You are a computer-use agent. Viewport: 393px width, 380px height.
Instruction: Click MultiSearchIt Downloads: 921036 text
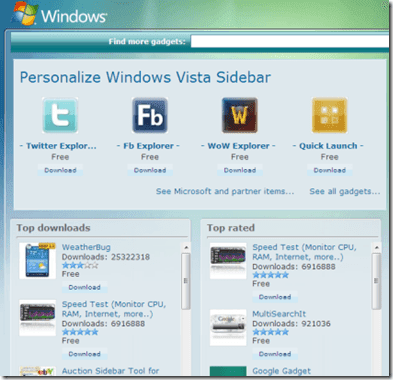click(291, 324)
